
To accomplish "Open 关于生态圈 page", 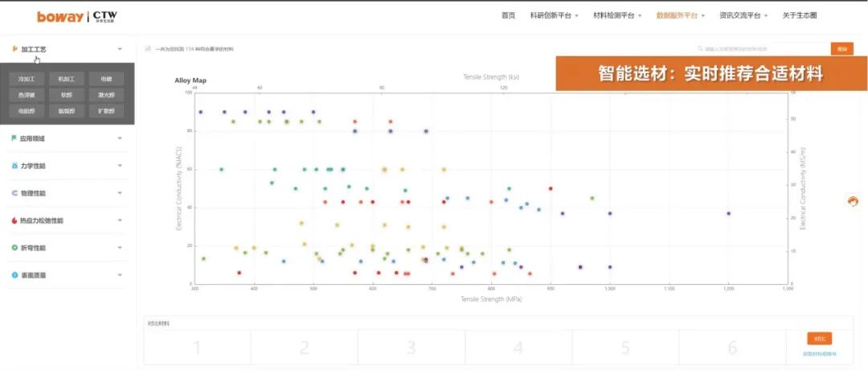I will [800, 15].
